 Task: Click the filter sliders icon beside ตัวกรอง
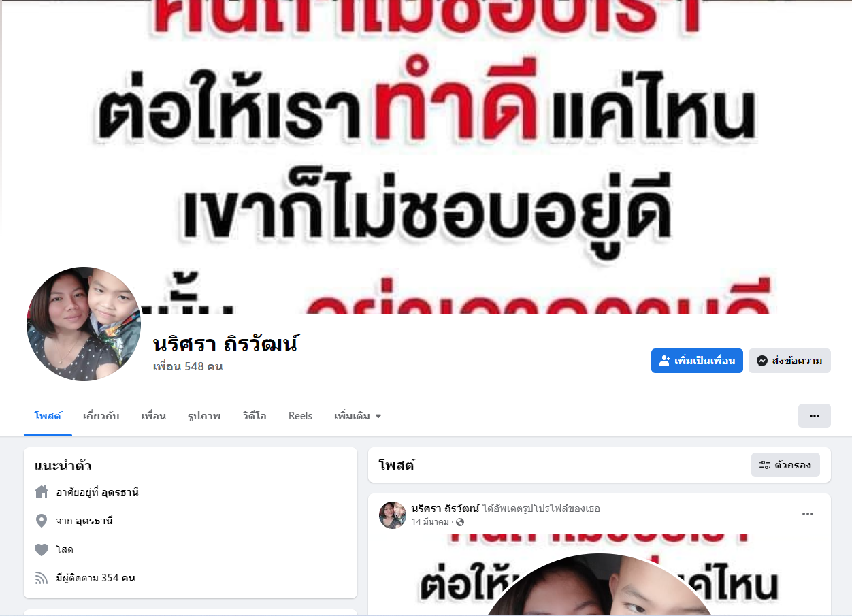764,465
